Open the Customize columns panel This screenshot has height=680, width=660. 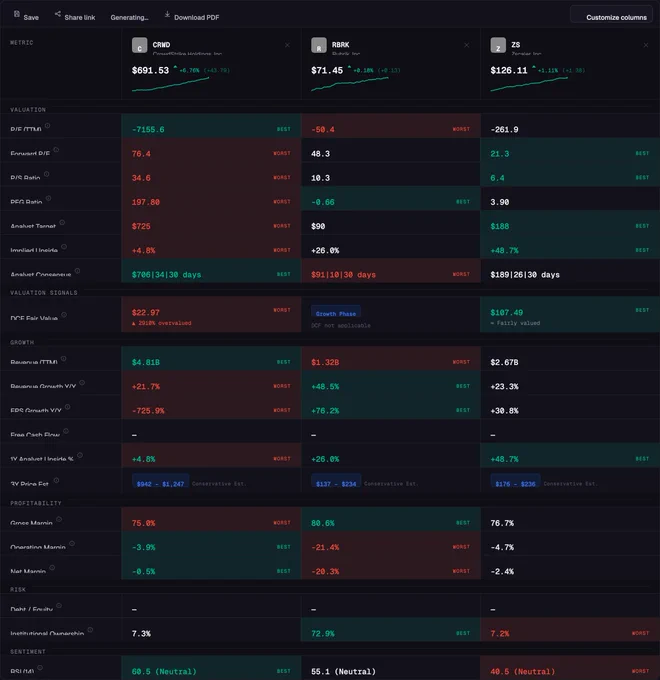click(611, 16)
